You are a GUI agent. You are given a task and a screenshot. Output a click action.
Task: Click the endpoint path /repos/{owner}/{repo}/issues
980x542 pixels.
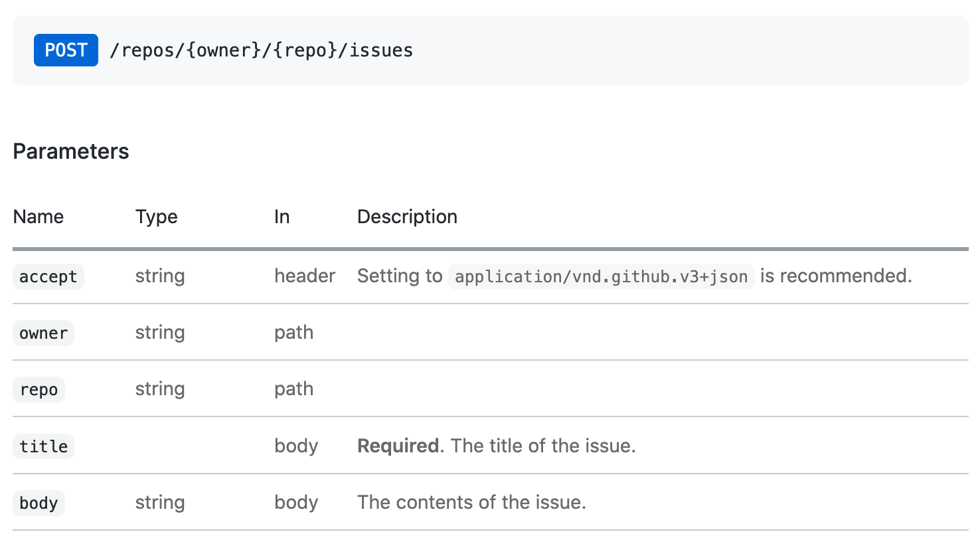[262, 50]
